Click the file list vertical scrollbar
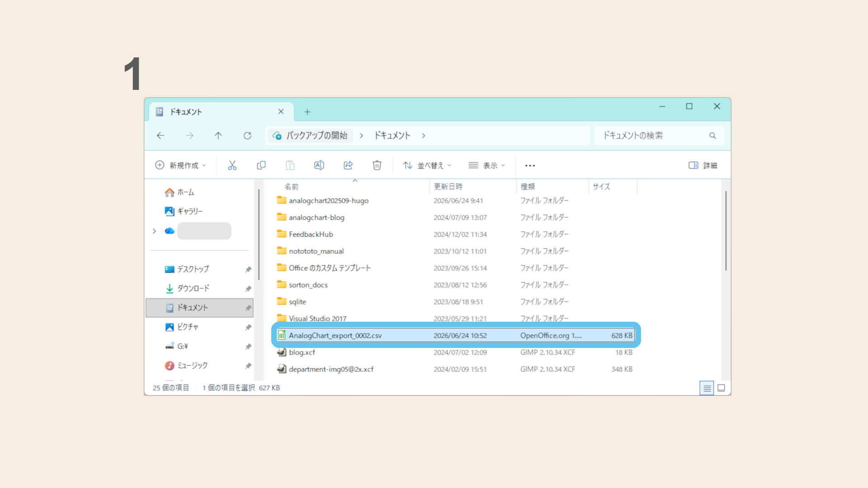This screenshot has width=868, height=488. [726, 230]
